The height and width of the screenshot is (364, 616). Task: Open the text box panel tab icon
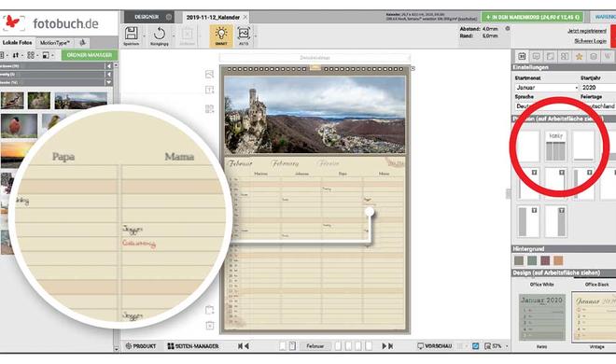pyautogui.click(x=537, y=56)
